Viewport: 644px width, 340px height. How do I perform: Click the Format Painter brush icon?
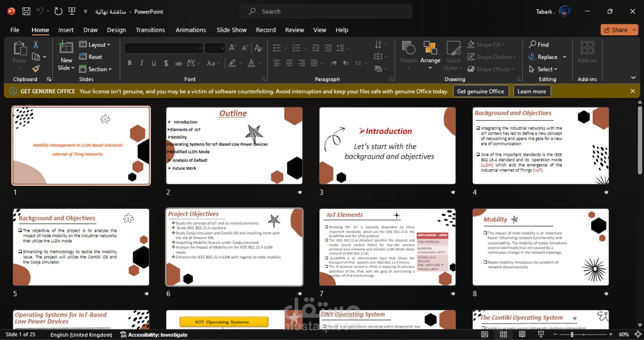[x=36, y=69]
